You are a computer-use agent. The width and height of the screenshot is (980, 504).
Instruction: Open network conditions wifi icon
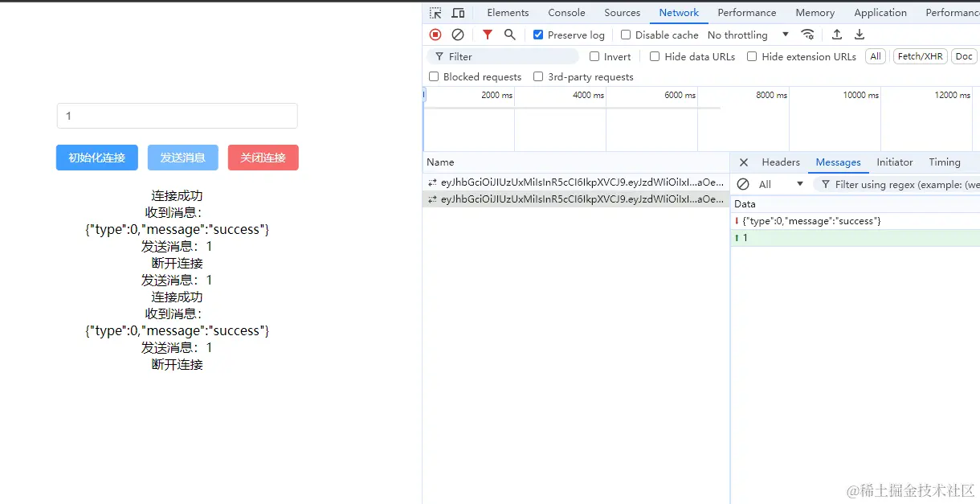808,35
